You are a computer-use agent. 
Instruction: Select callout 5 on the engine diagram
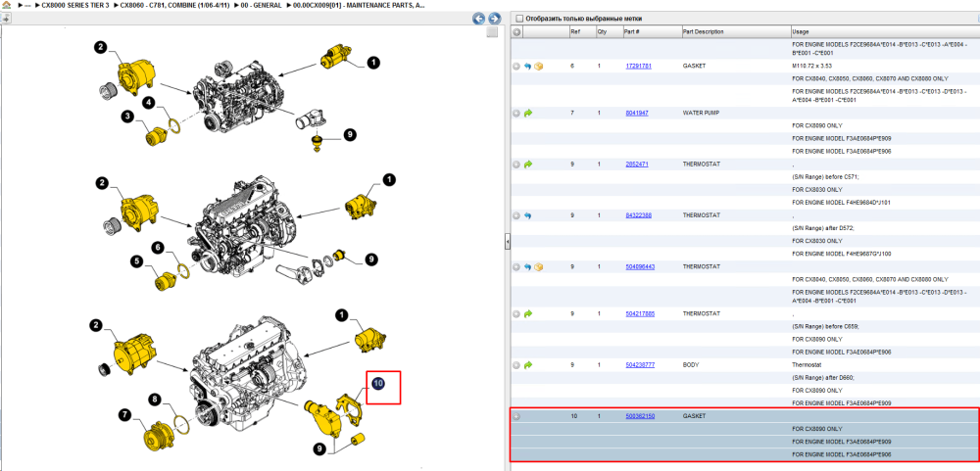coord(135,261)
